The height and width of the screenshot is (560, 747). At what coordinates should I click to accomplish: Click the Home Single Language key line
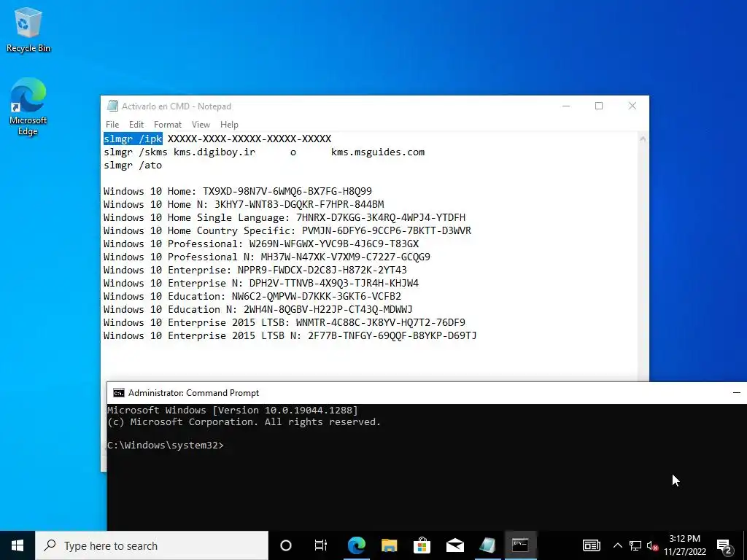pos(285,217)
